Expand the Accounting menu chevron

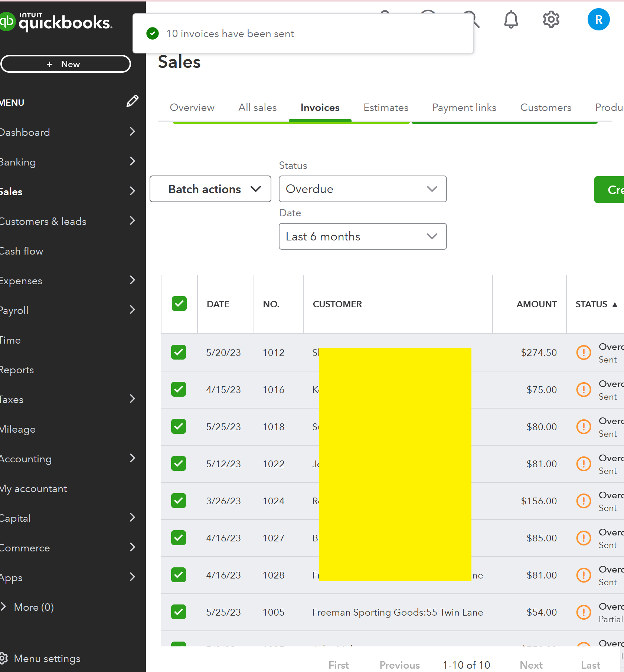point(133,458)
